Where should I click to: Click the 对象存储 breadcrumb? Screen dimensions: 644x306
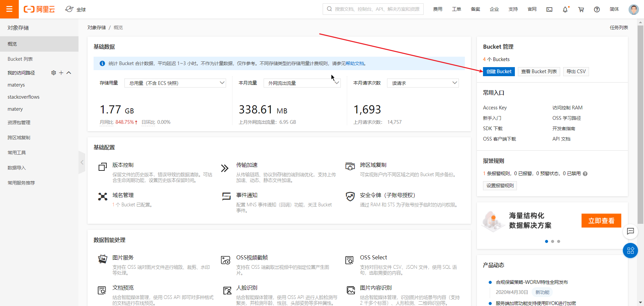97,28
